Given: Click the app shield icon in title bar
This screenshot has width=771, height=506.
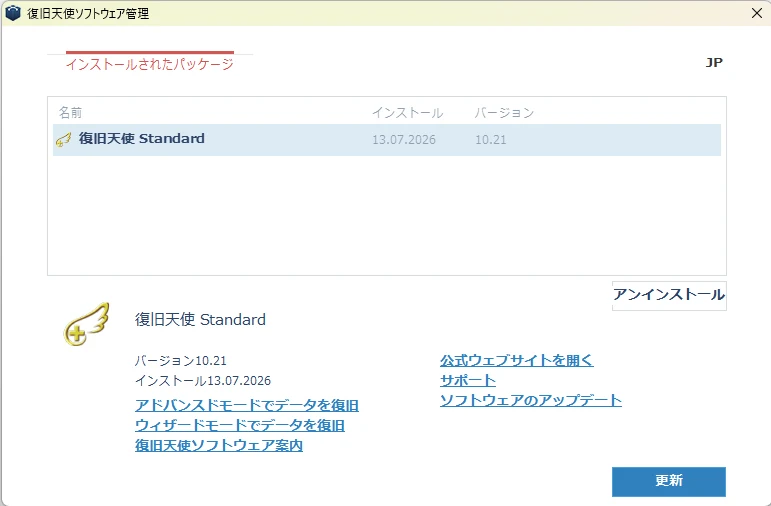Looking at the screenshot, I should [13, 13].
